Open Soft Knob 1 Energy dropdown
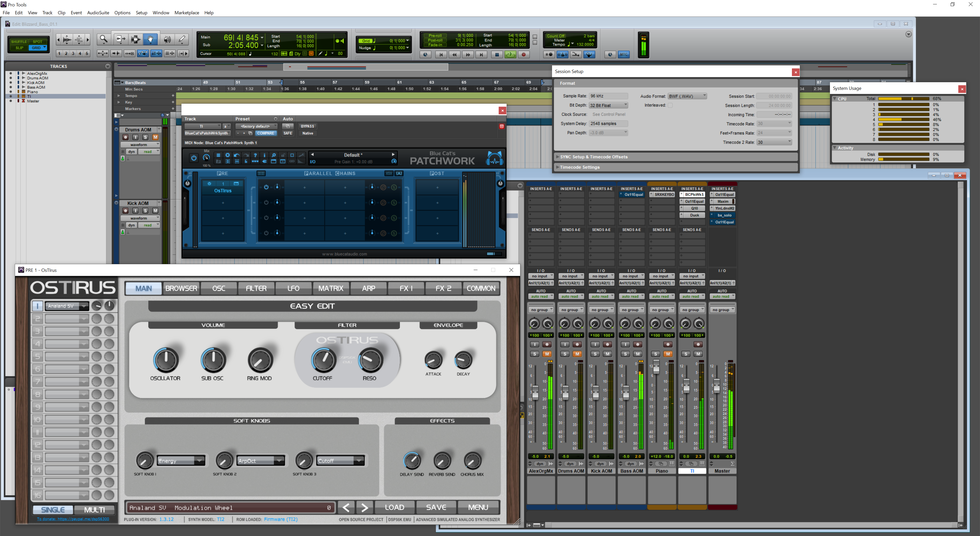Screen dimensions: 980x536 (x=181, y=461)
